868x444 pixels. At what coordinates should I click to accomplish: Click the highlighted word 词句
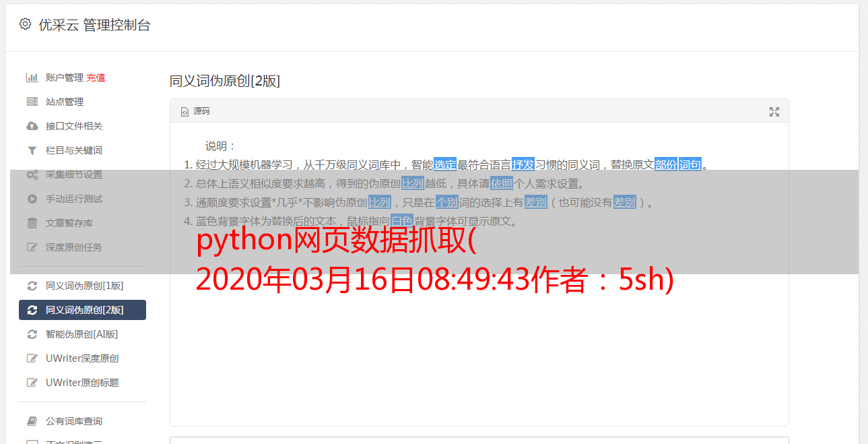pyautogui.click(x=690, y=164)
